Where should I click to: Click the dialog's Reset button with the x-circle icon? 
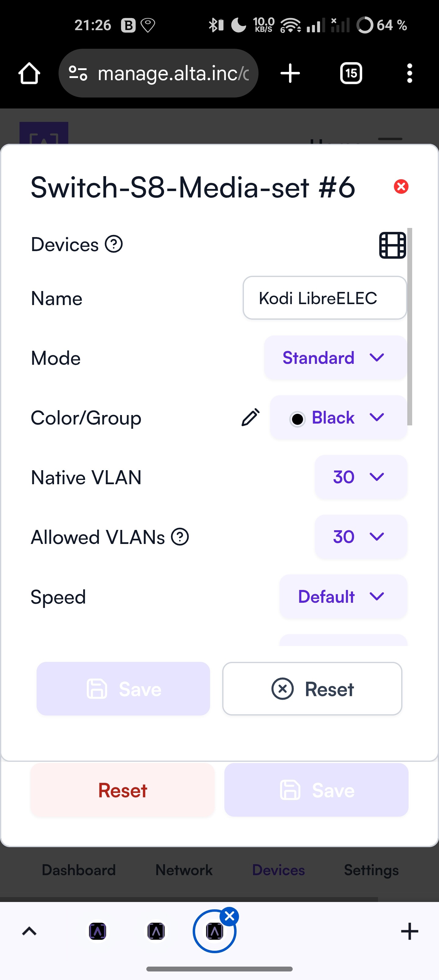point(312,689)
